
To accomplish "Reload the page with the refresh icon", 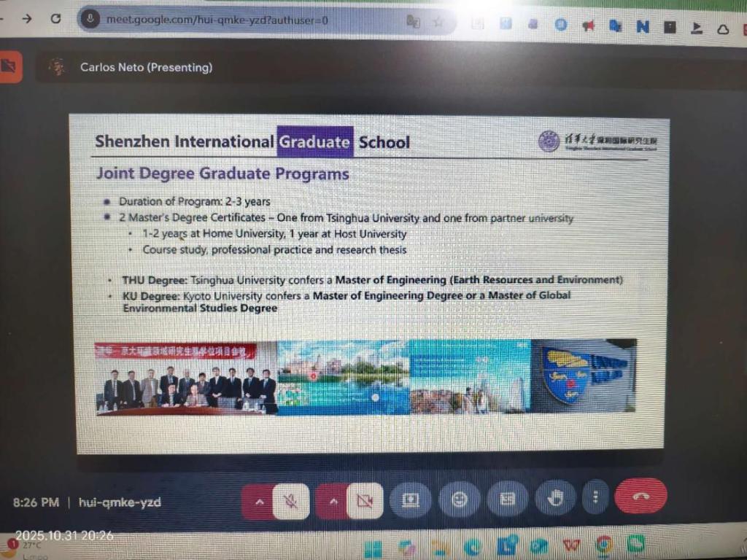I will click(56, 19).
